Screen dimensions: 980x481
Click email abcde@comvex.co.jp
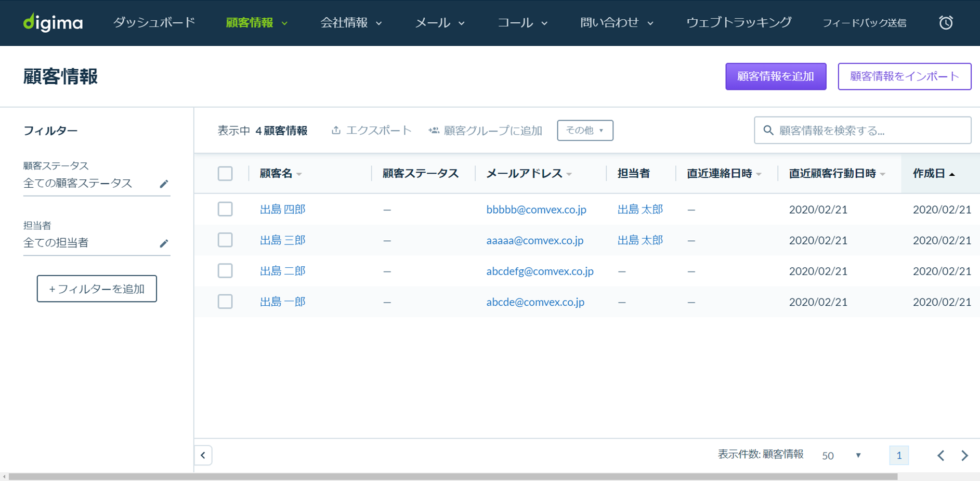click(x=535, y=302)
